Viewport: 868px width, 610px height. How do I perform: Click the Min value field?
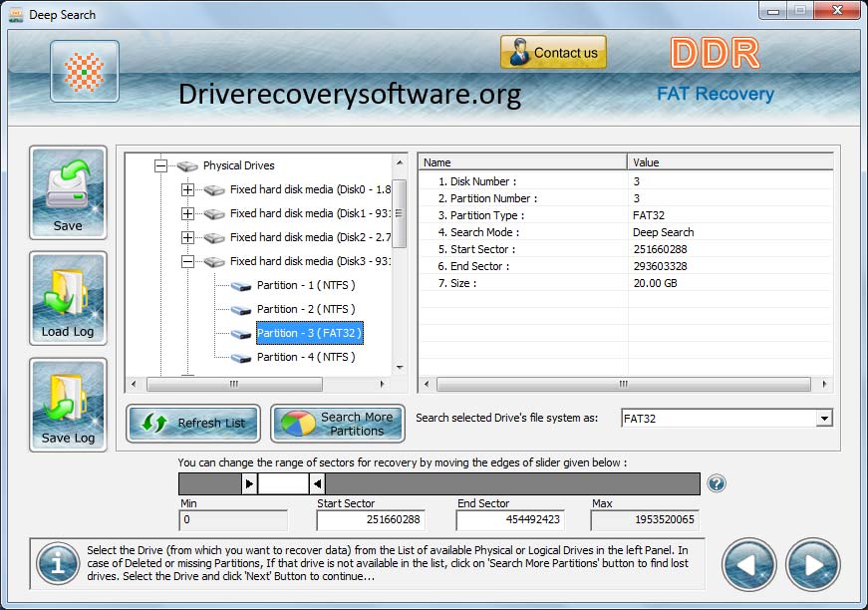pyautogui.click(x=233, y=519)
